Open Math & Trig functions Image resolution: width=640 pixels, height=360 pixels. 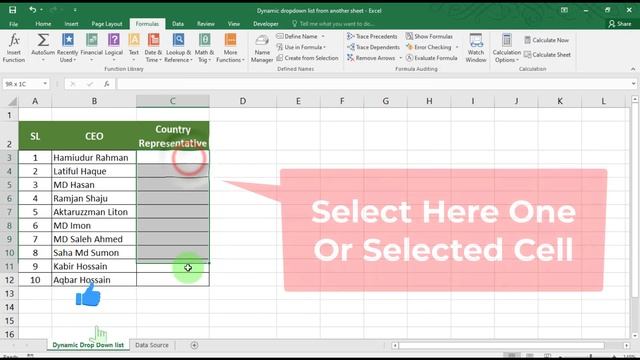tap(204, 48)
